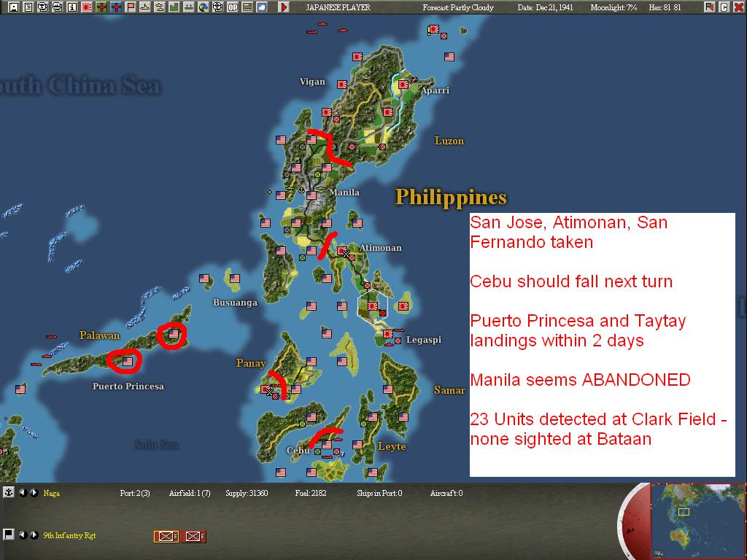Click the 'C' icon in top-right corner
747x560 pixels.
click(724, 7)
